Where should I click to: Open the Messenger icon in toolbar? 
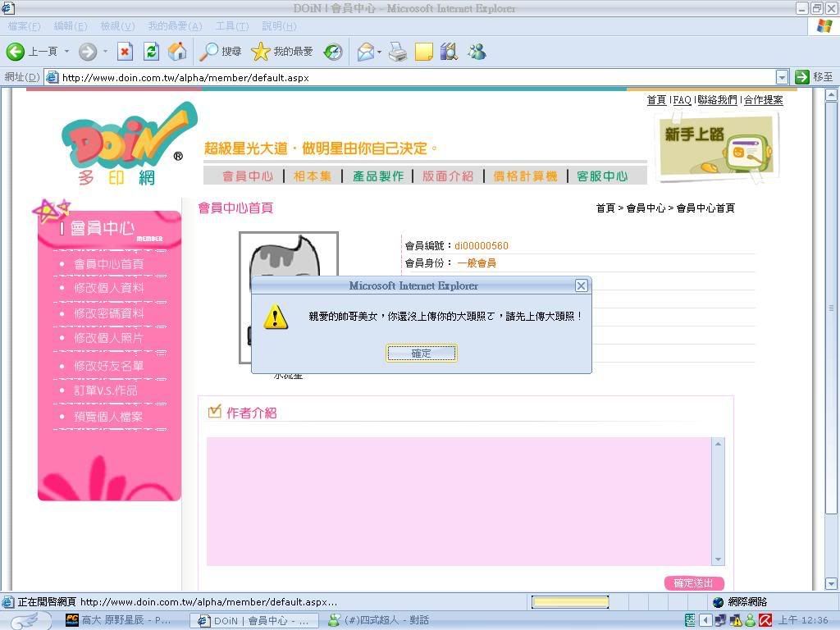point(477,52)
